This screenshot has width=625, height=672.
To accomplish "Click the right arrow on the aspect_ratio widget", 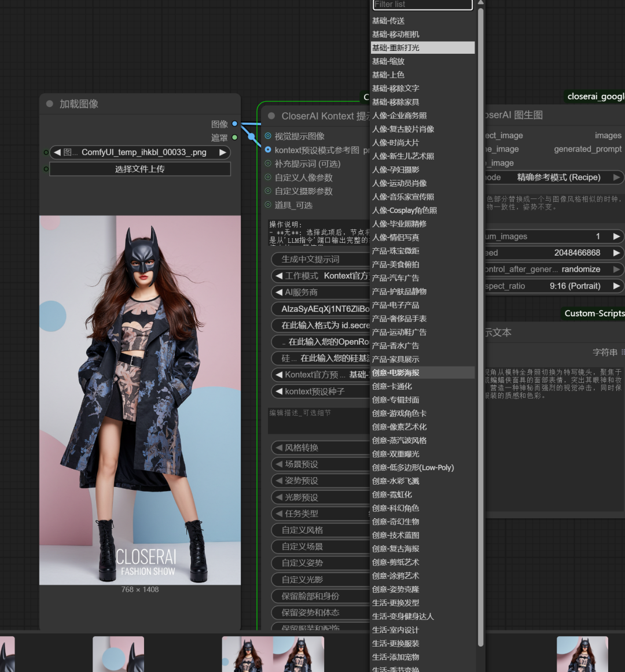I will 616,286.
